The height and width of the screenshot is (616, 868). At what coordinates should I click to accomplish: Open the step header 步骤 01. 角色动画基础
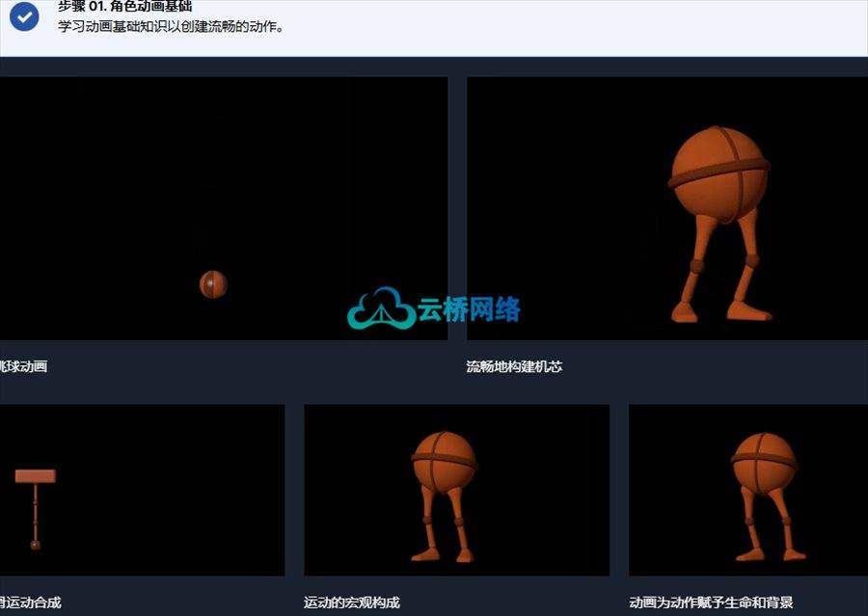tap(124, 7)
